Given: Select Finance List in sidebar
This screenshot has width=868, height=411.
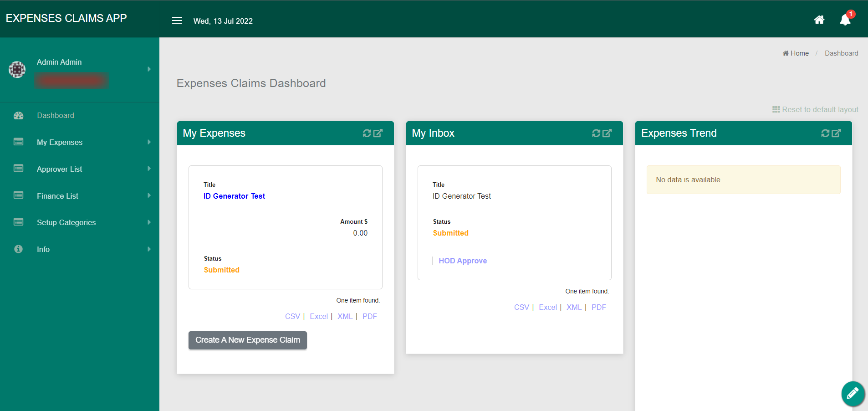Looking at the screenshot, I should 57,196.
